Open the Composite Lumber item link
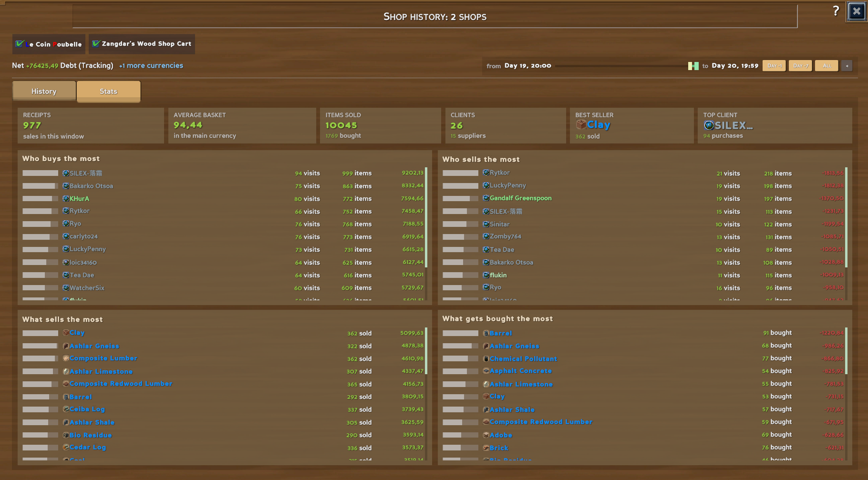 click(x=103, y=358)
